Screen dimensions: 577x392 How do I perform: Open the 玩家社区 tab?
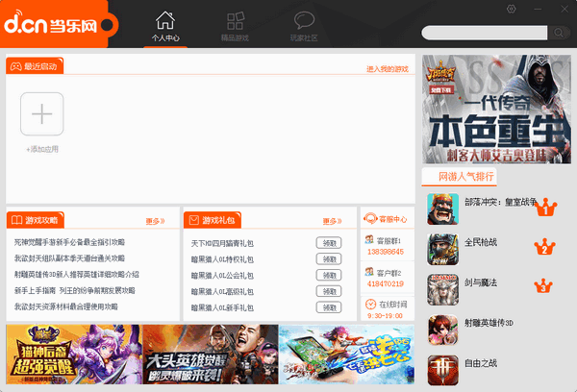coord(304,27)
